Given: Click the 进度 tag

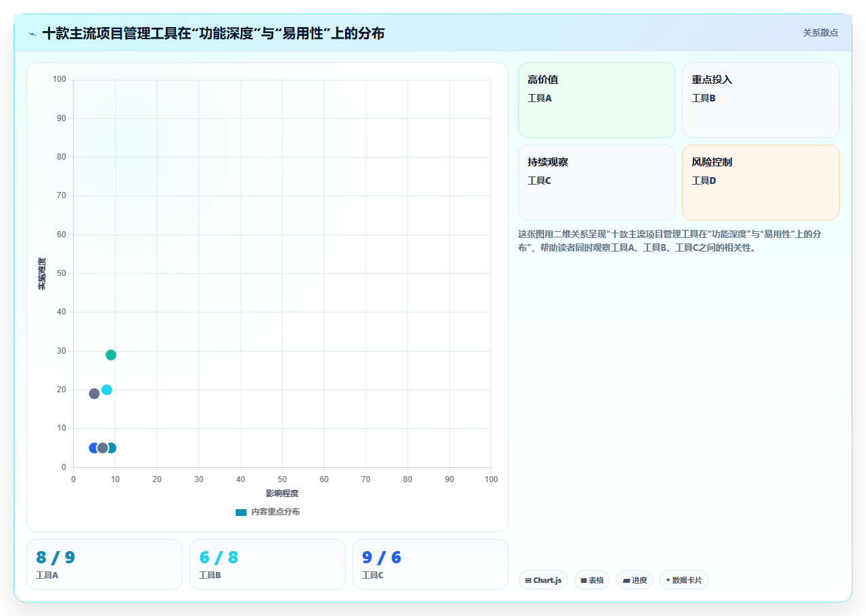Looking at the screenshot, I should tap(635, 580).
